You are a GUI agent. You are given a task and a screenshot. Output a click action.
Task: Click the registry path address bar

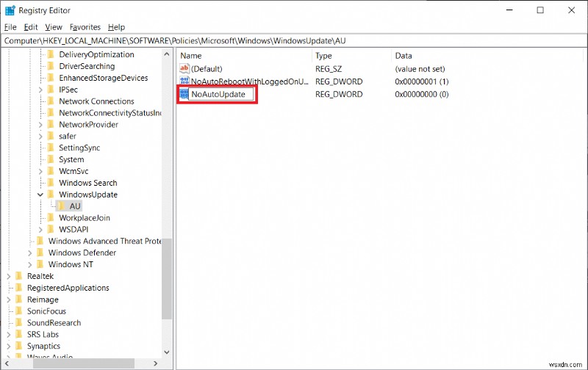[x=294, y=40]
